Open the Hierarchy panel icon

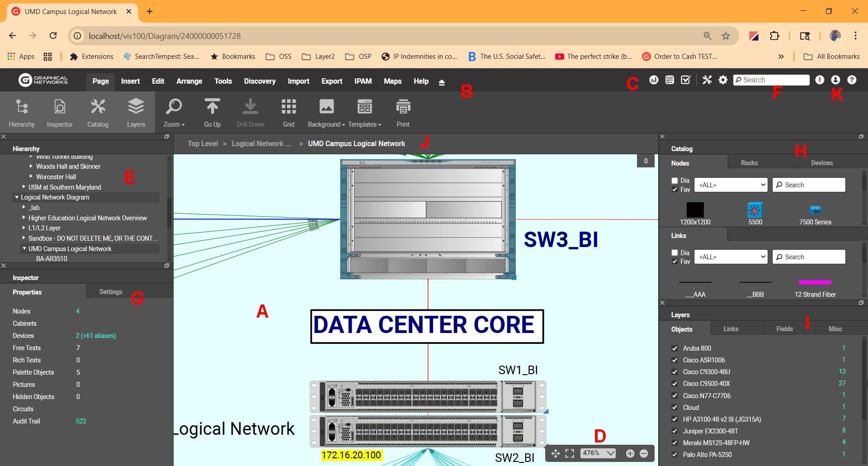tap(21, 107)
